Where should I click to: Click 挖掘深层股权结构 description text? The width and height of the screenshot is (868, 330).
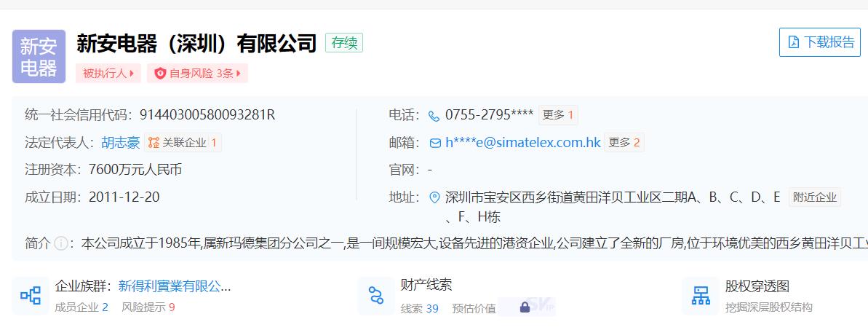(x=769, y=307)
